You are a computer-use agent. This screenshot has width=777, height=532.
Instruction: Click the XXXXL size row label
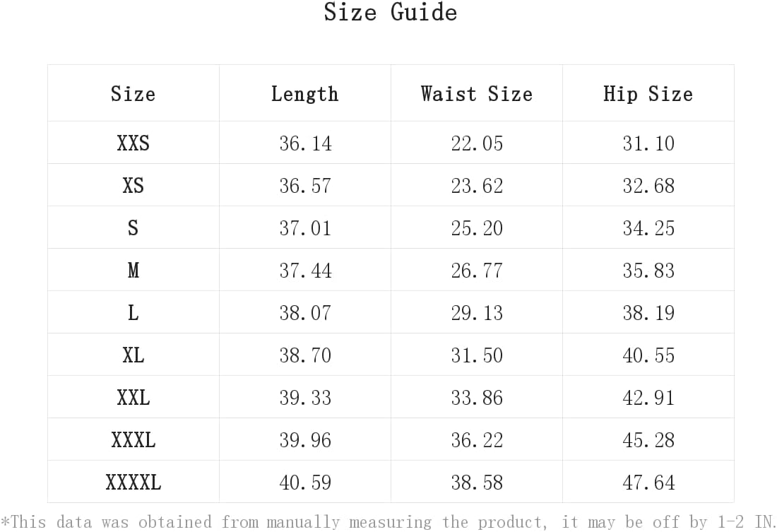pyautogui.click(x=134, y=483)
